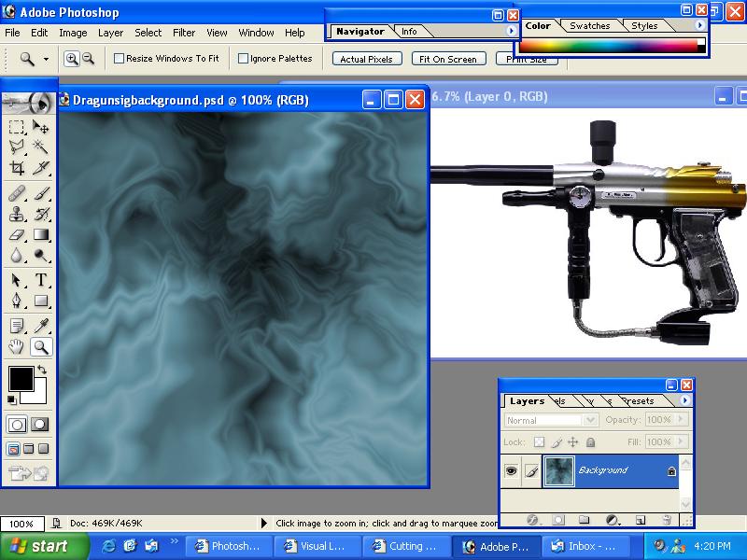747x560 pixels.
Task: Enable Resize Windows To Fit checkbox
Action: pos(120,58)
